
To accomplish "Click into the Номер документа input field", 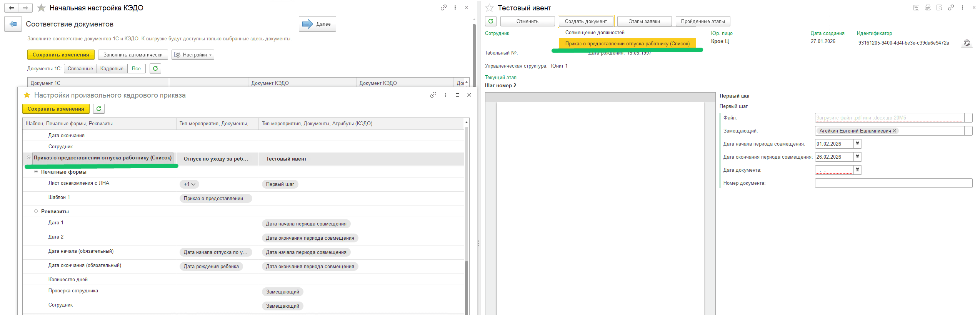I will [893, 183].
